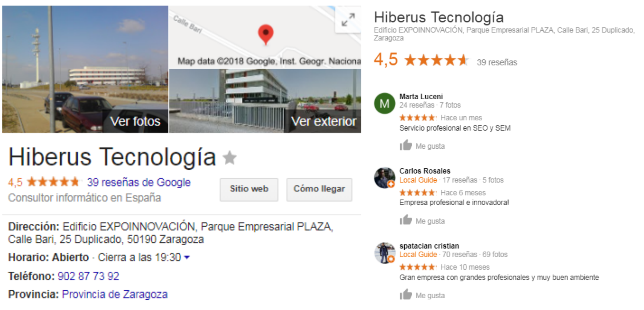The width and height of the screenshot is (644, 310).
Task: Open Carlos Rosales profile photo
Action: point(385,178)
